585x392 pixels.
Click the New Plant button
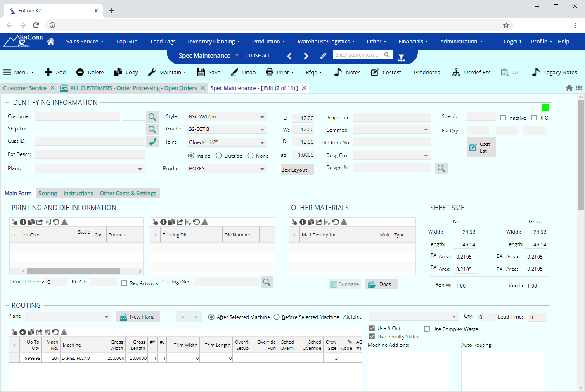point(138,317)
